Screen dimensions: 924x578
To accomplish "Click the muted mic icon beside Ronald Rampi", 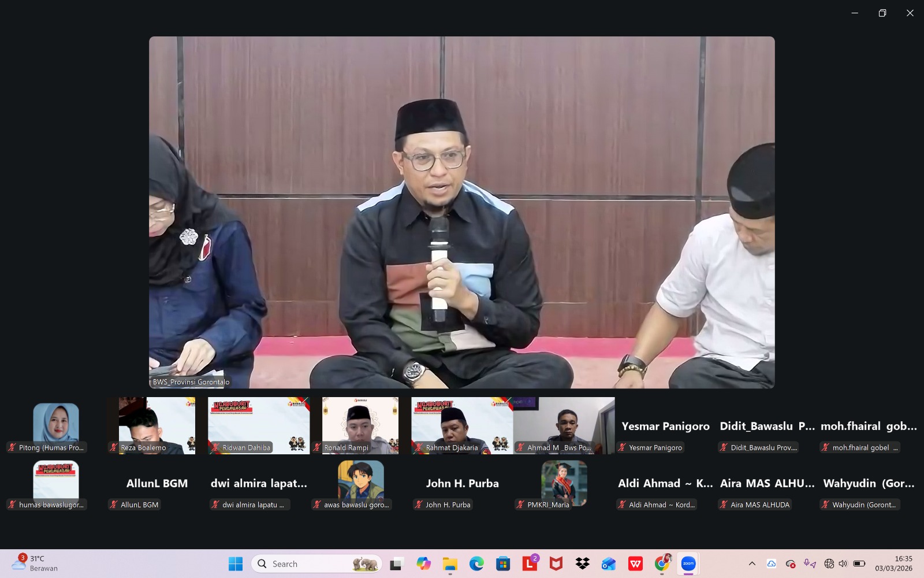I will tap(317, 447).
